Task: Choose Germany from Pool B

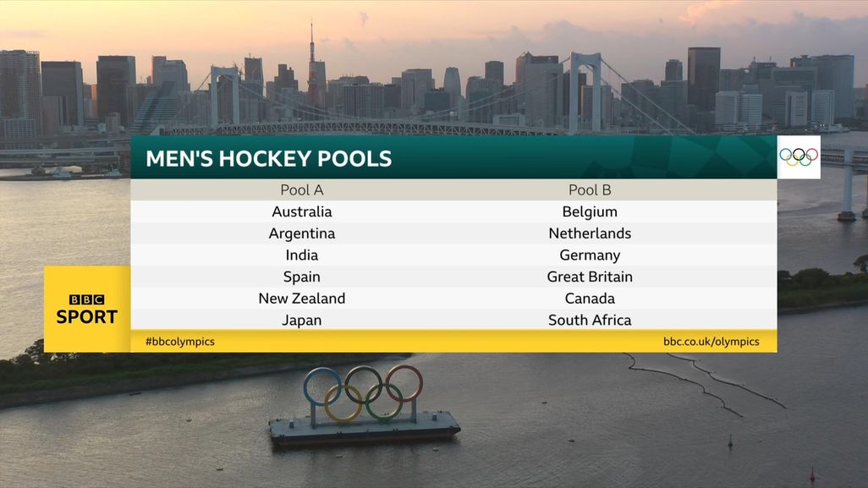Action: pos(590,255)
